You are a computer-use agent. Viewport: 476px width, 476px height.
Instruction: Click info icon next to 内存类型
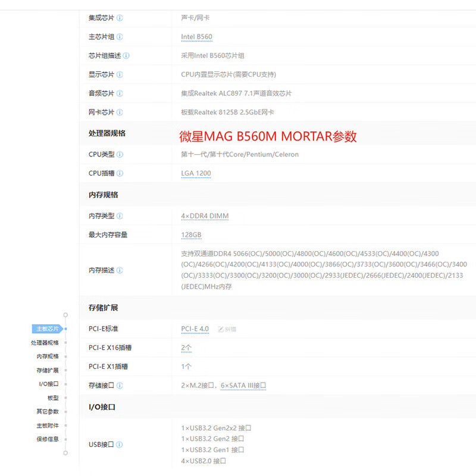pyautogui.click(x=120, y=216)
